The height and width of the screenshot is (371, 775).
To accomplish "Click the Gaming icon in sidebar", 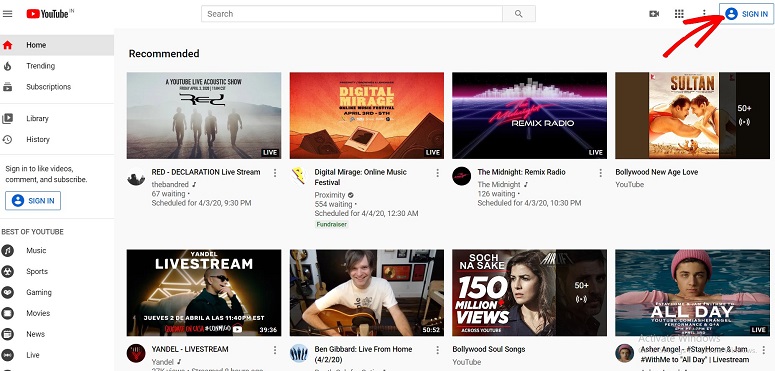I will click(7, 292).
